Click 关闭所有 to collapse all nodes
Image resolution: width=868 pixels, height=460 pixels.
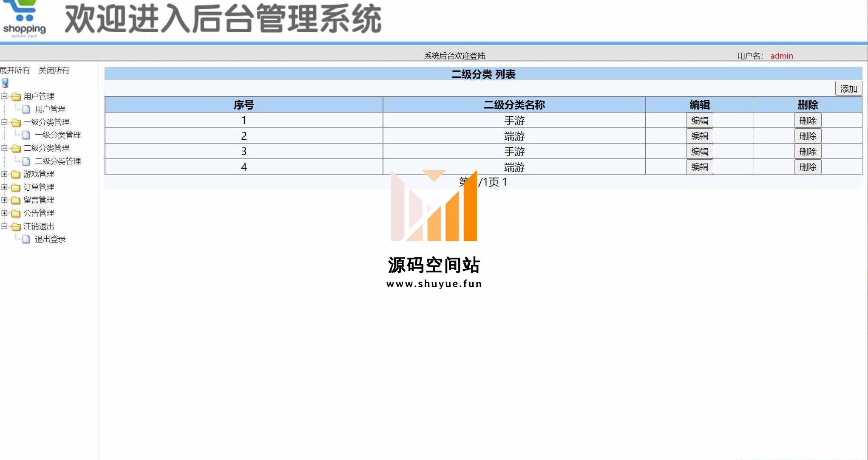point(54,71)
